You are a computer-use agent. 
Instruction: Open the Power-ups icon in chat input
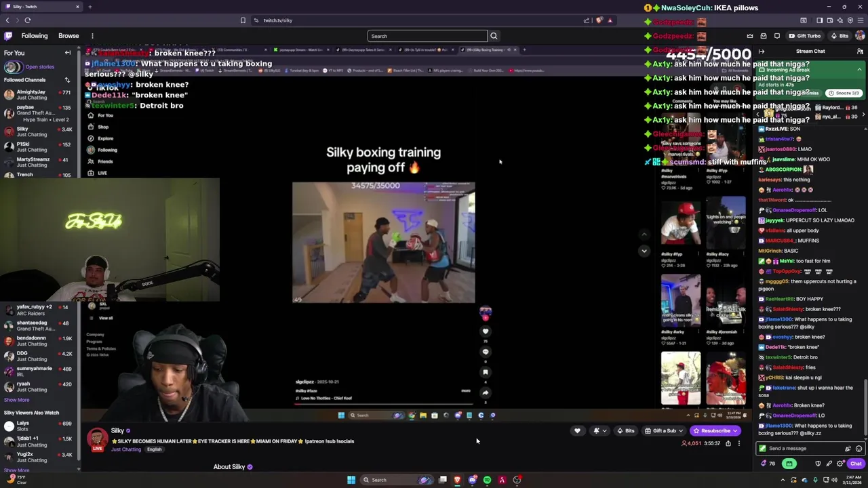pos(848,449)
